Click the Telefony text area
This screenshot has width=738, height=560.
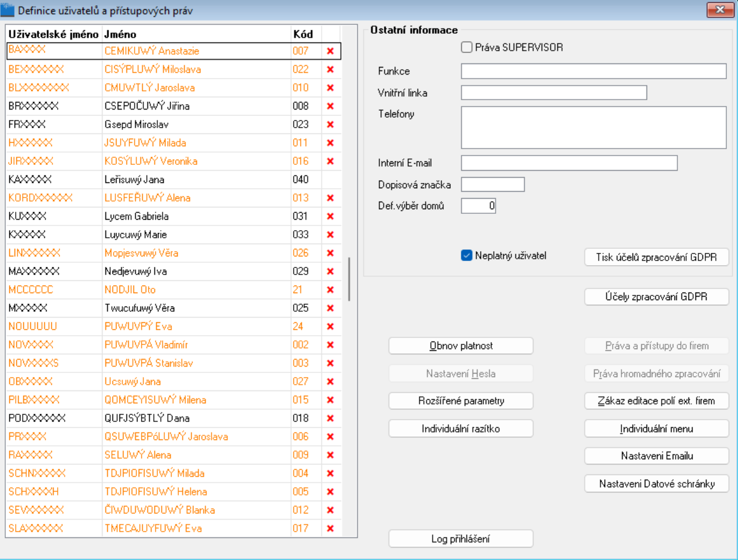594,127
